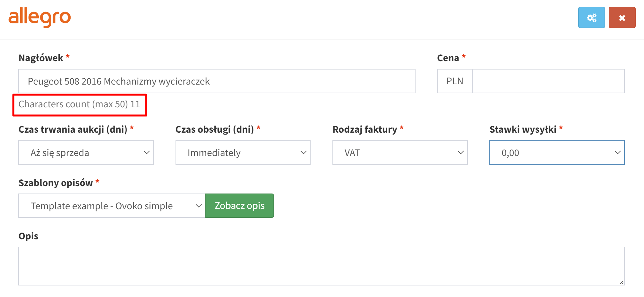Open the Rodzaj faktury VAT dropdown
The image size is (644, 297).
tap(400, 153)
